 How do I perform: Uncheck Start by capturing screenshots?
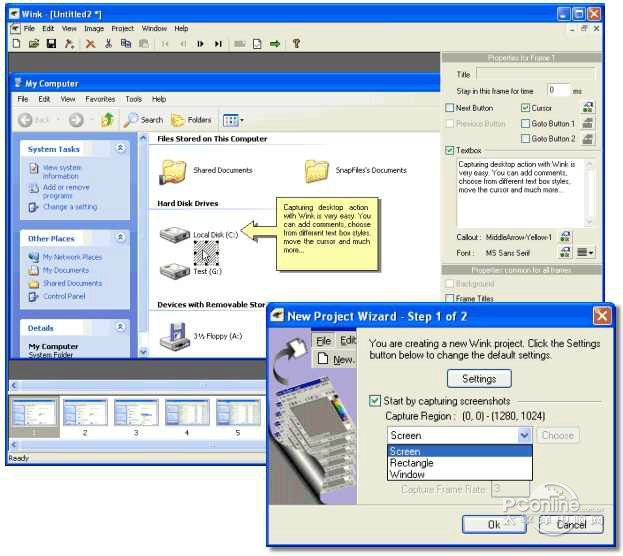coord(375,401)
